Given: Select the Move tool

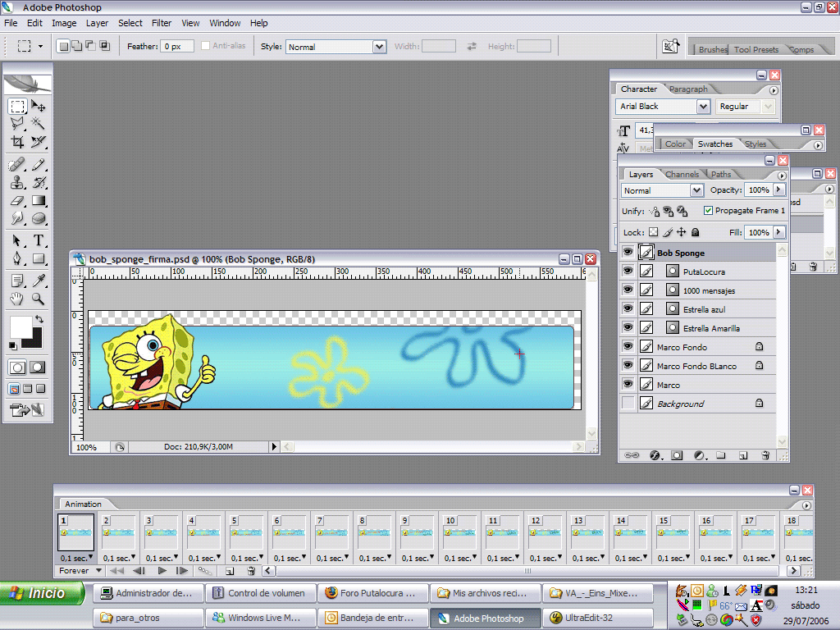Looking at the screenshot, I should coord(38,105).
